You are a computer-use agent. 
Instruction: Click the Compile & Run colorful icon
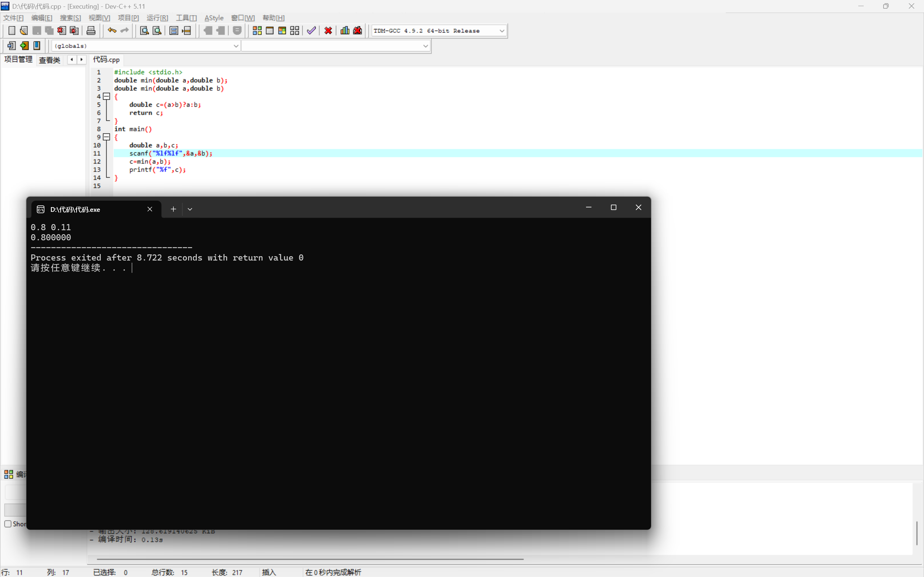[x=282, y=31]
